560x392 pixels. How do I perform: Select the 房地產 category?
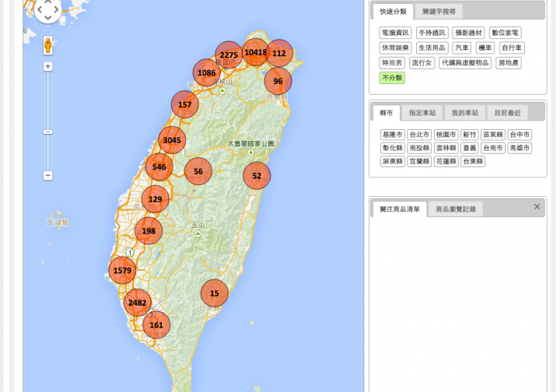coord(509,63)
